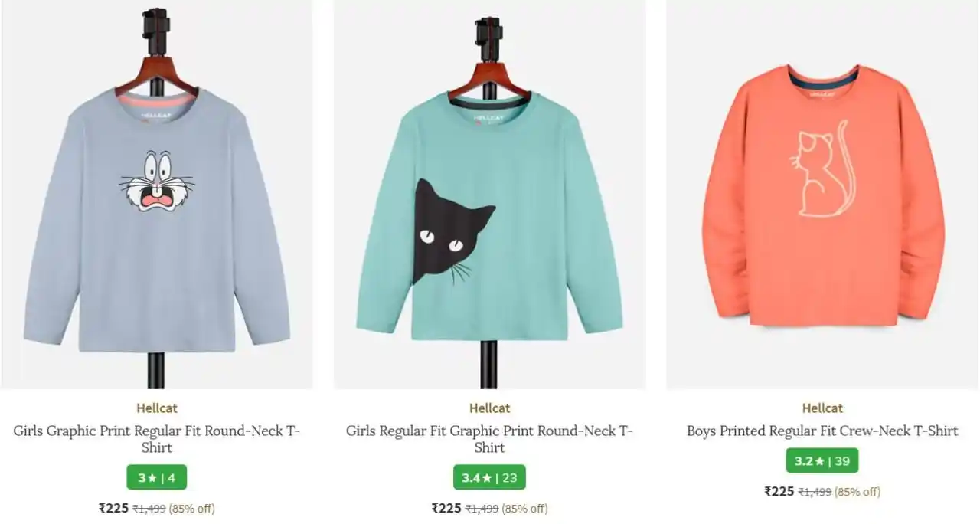Open the Bugs Bunny graphic t-shirt image
This screenshot has height=524, width=980.
[156, 195]
